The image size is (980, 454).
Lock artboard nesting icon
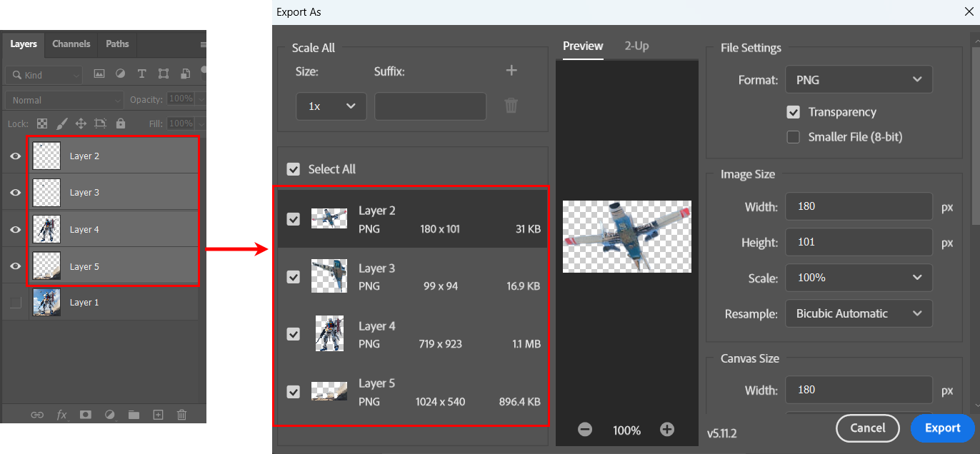point(101,123)
